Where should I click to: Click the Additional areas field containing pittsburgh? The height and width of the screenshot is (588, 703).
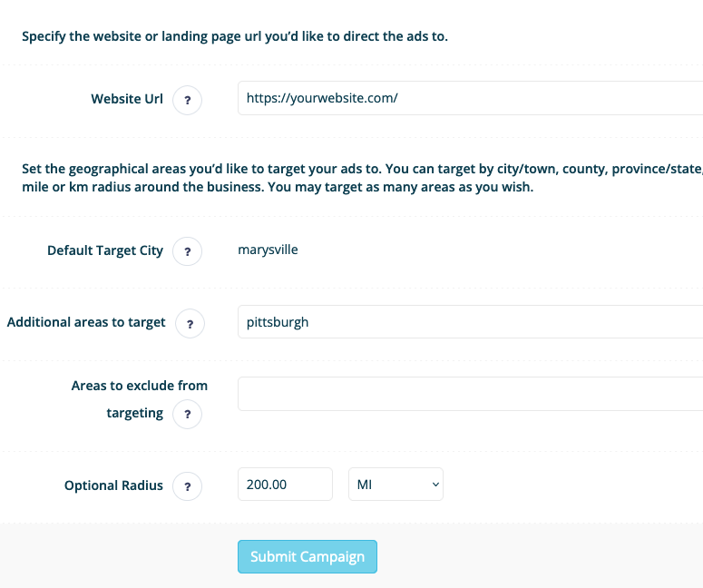(470, 322)
